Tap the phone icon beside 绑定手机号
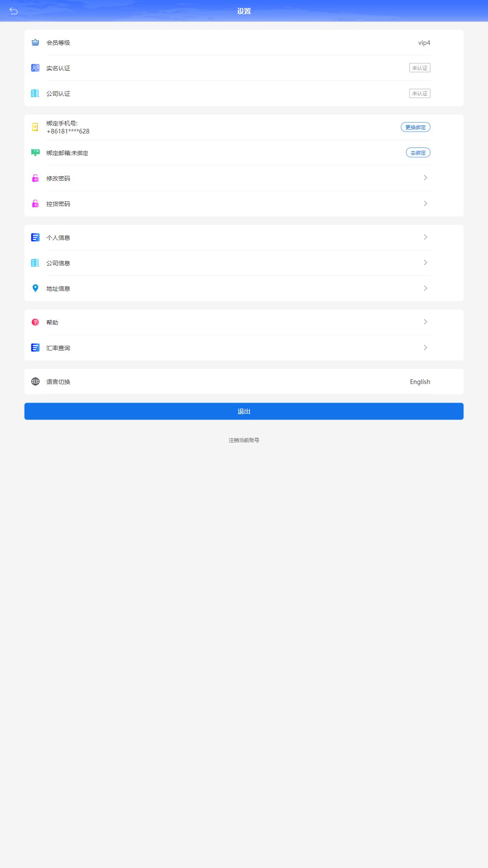 [x=35, y=127]
